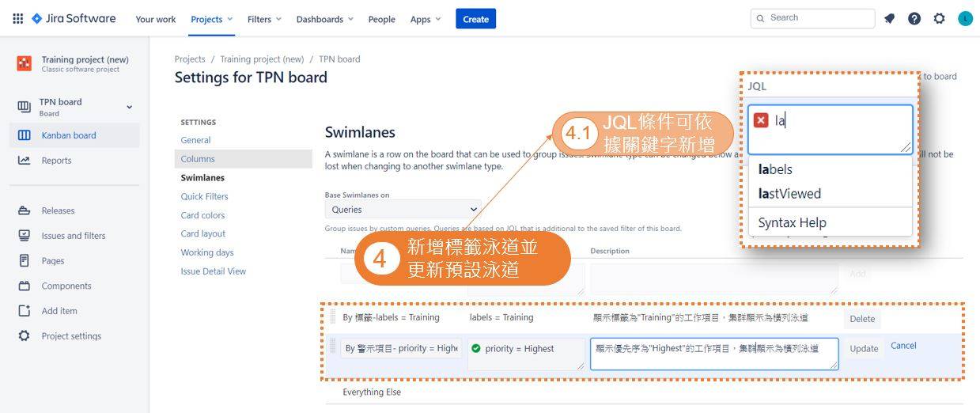Click the Kanban board icon in sidebar

coord(25,135)
